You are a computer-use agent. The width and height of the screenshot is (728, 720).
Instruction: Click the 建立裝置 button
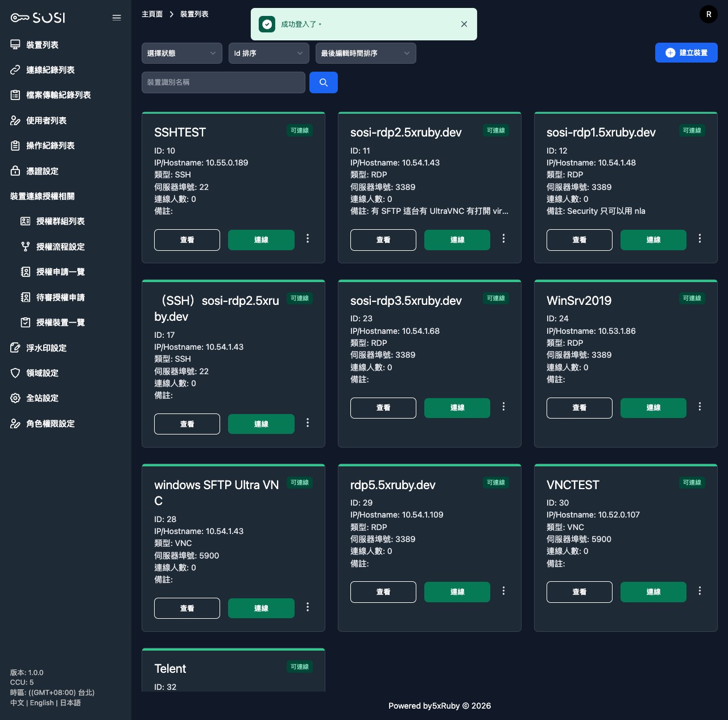(x=686, y=53)
